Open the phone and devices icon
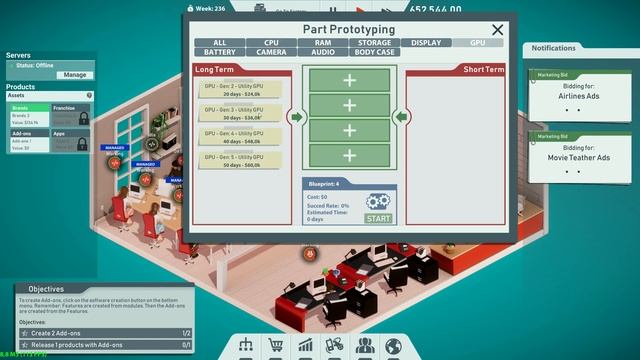Viewport: 640px width, 360px height. point(334,345)
